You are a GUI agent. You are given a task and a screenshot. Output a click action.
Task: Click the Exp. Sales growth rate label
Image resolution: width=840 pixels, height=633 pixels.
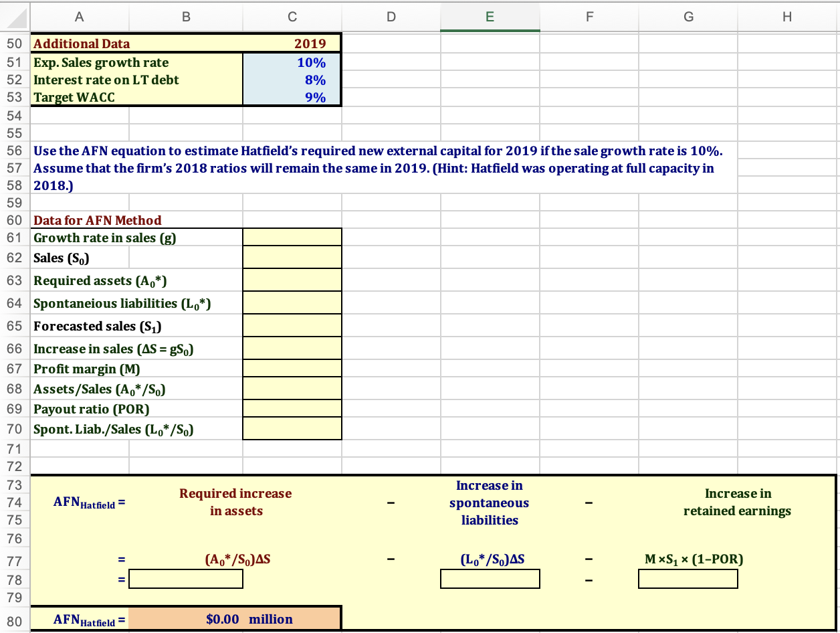click(101, 62)
